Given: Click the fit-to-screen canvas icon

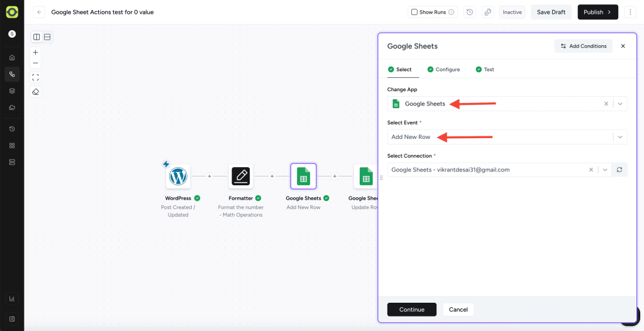Looking at the screenshot, I should point(36,77).
